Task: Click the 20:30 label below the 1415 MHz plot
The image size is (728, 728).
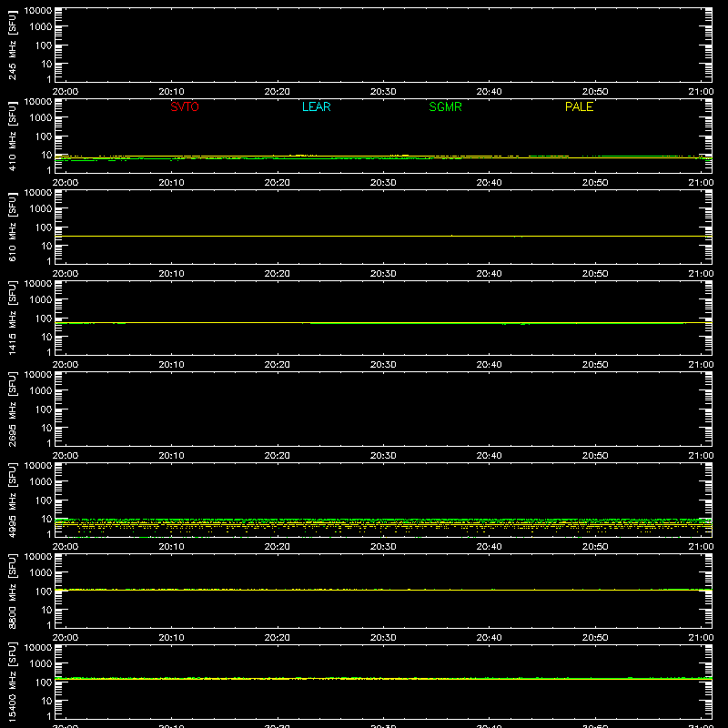Action: click(383, 365)
